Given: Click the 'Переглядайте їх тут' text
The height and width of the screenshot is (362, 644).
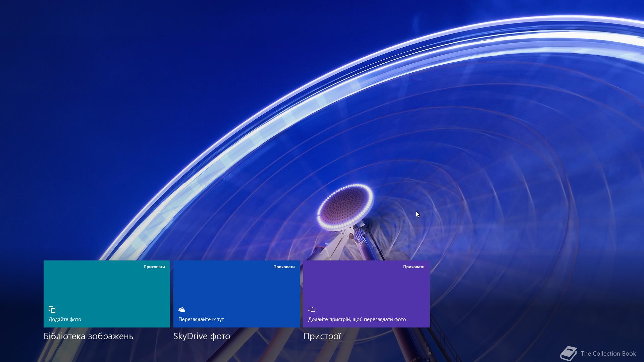Looking at the screenshot, I should pos(201,319).
